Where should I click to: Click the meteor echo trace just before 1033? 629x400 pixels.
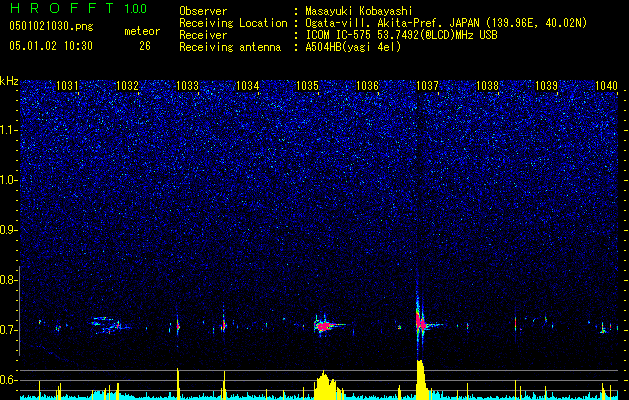pos(178,325)
